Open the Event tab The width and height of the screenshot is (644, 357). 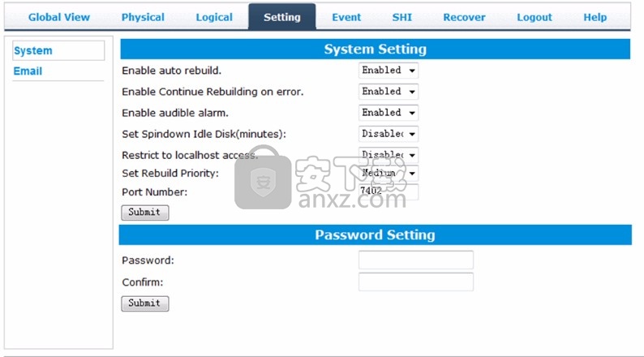pyautogui.click(x=346, y=17)
